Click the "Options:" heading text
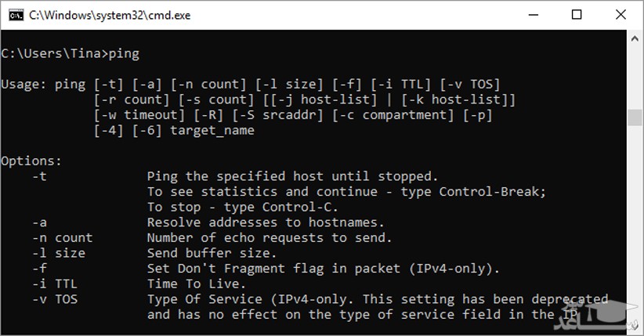Screen dimensions: 644x336 (x=31, y=161)
